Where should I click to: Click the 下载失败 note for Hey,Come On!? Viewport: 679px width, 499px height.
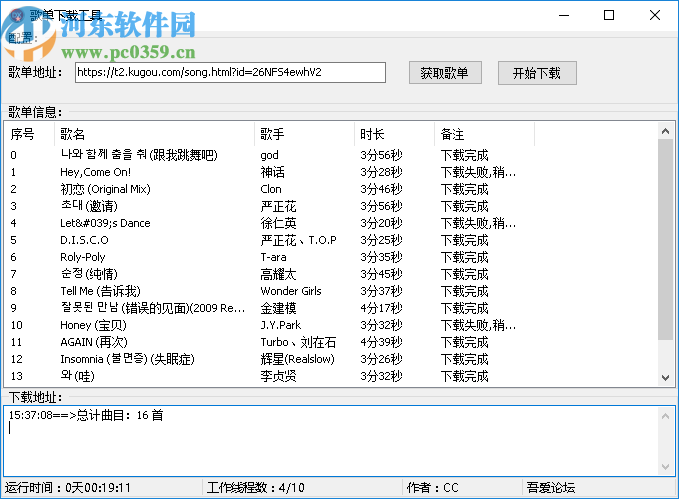(x=479, y=172)
